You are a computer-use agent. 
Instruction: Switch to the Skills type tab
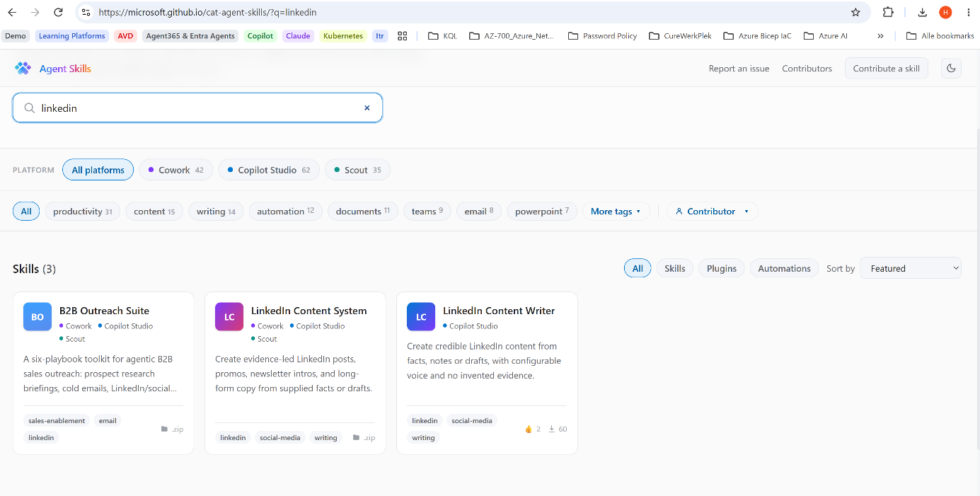click(x=675, y=268)
